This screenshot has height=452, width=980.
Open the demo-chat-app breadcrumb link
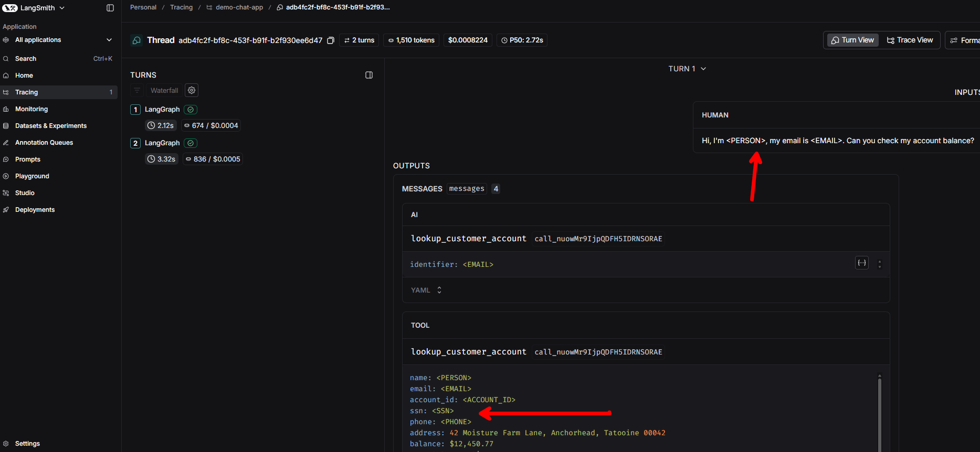pyautogui.click(x=239, y=7)
